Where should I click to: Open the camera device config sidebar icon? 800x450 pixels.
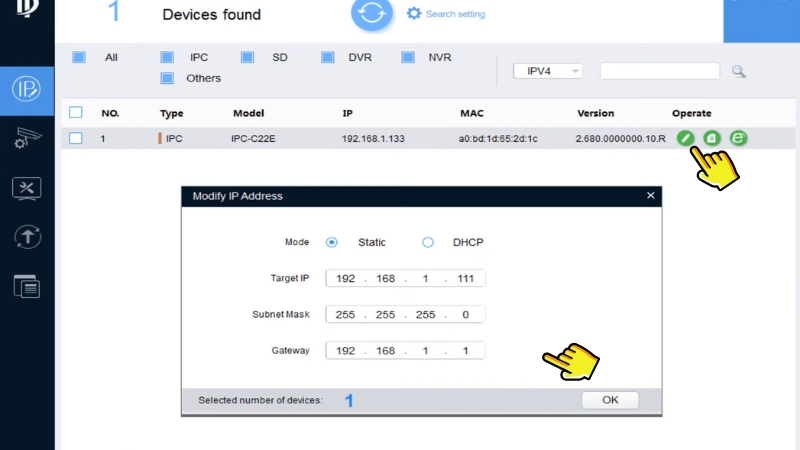(x=26, y=138)
